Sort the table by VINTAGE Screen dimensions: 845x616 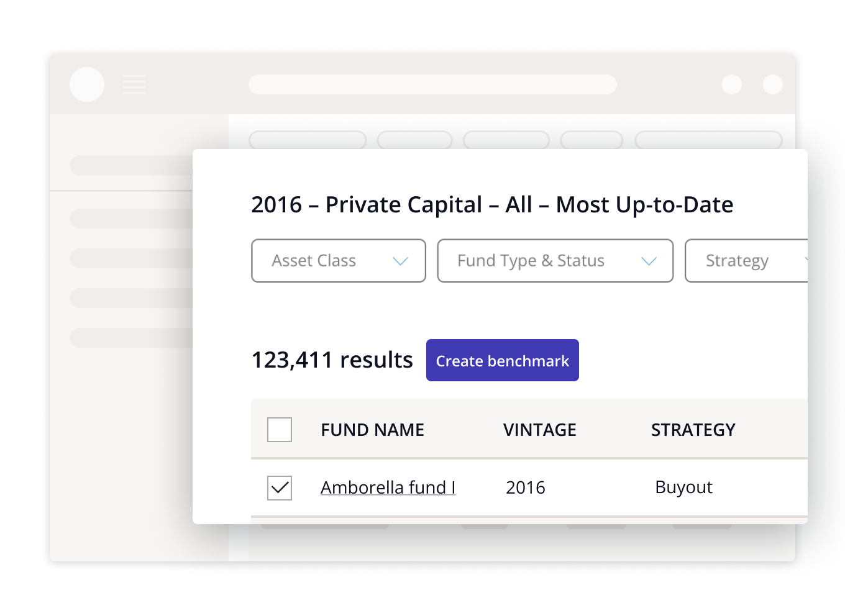(539, 429)
